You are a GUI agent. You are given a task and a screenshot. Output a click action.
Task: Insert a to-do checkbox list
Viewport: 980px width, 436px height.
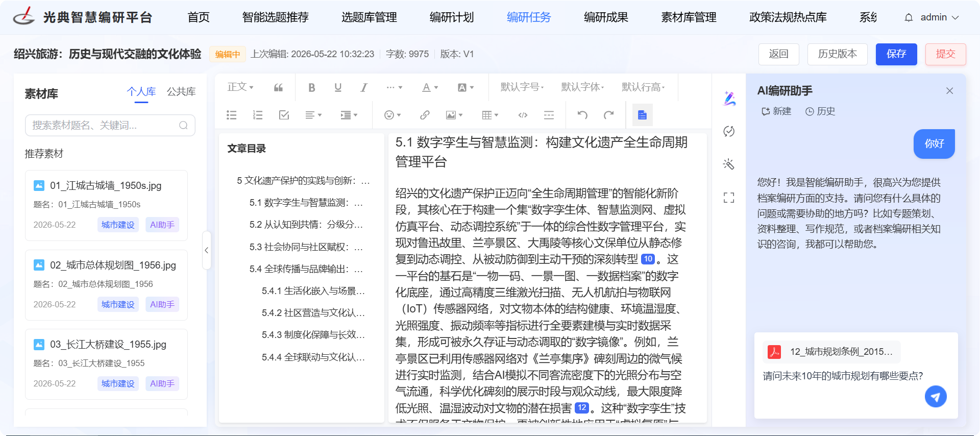pyautogui.click(x=284, y=115)
